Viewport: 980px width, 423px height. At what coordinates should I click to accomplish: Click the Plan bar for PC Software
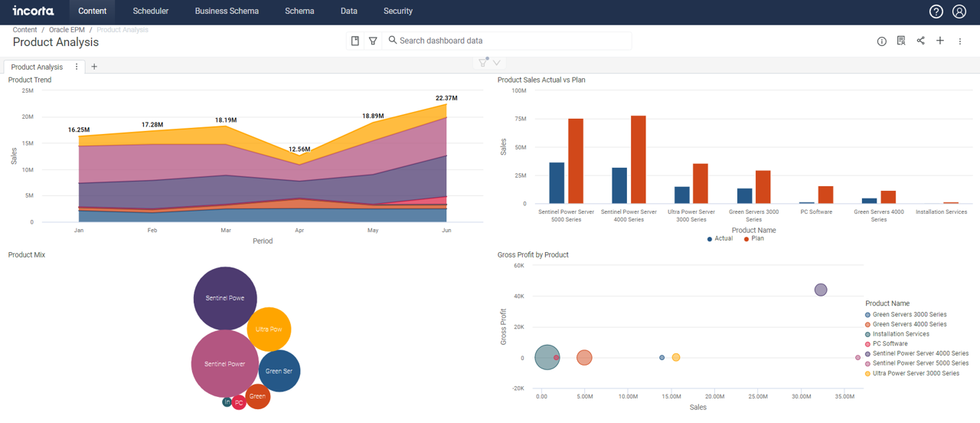(x=825, y=195)
